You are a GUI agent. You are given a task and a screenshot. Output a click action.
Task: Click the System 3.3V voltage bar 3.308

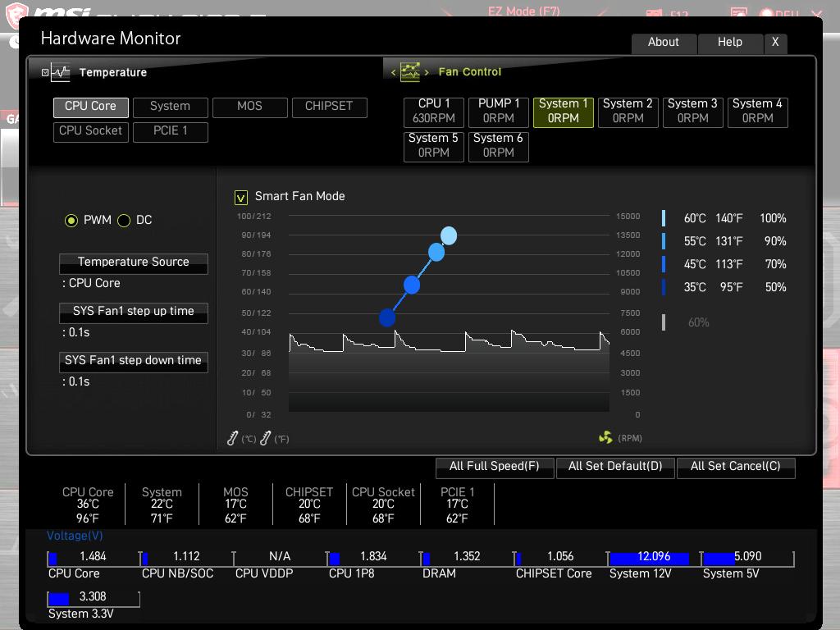tap(94, 598)
